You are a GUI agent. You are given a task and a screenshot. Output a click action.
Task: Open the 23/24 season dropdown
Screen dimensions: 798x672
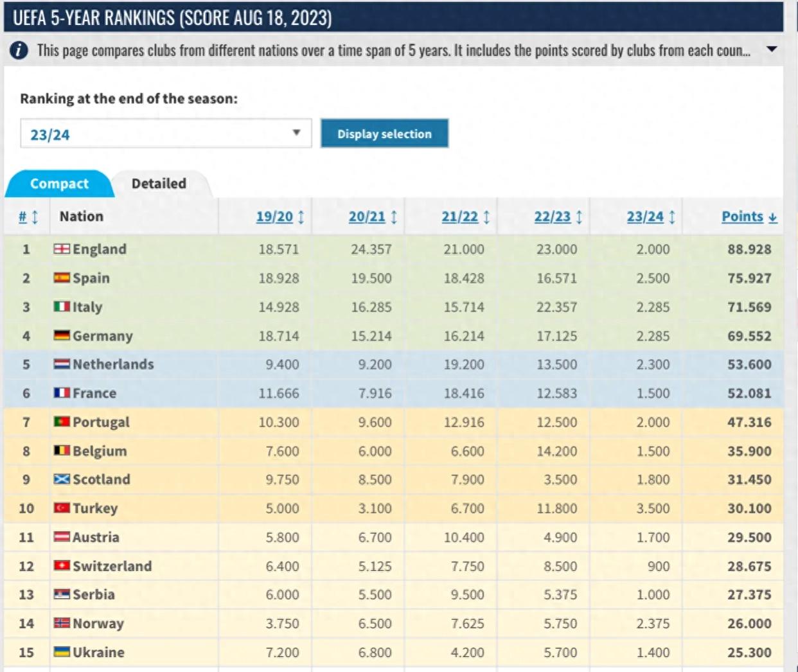coord(166,134)
